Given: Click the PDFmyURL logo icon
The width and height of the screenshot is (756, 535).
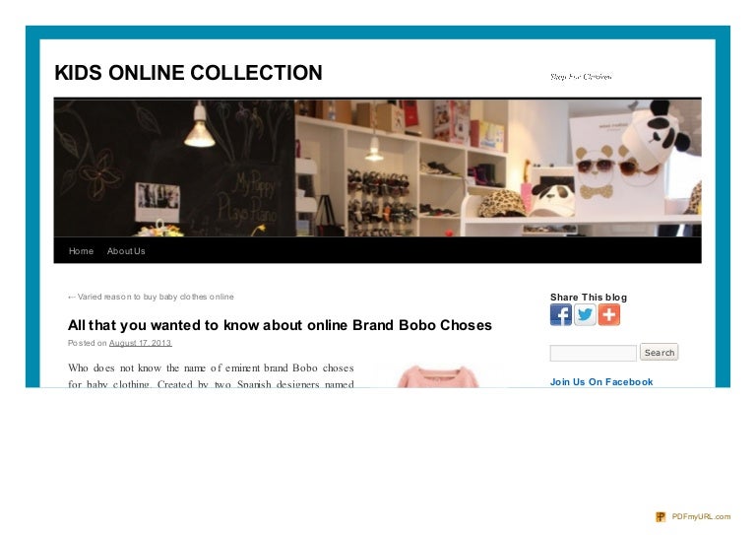Looking at the screenshot, I should [661, 516].
